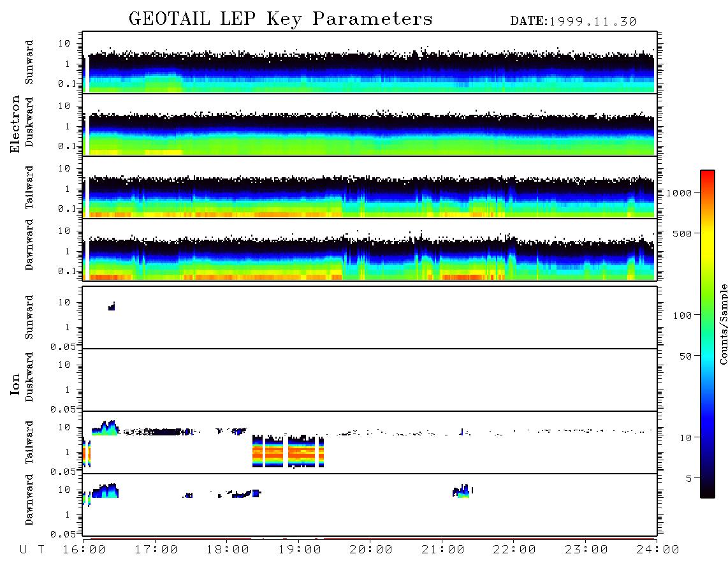
Task: Click the 21:00 time tick label
Action: tap(443, 550)
